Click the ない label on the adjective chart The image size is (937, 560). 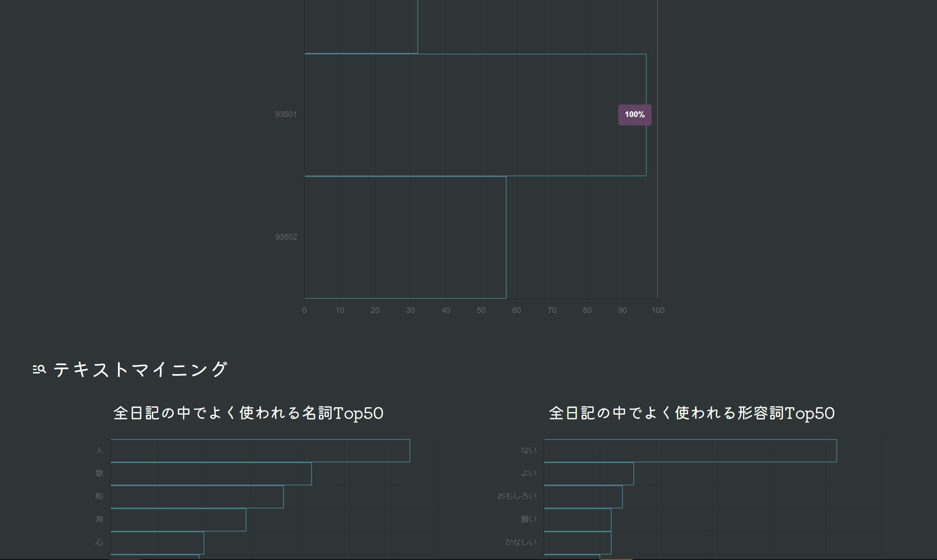pos(529,450)
